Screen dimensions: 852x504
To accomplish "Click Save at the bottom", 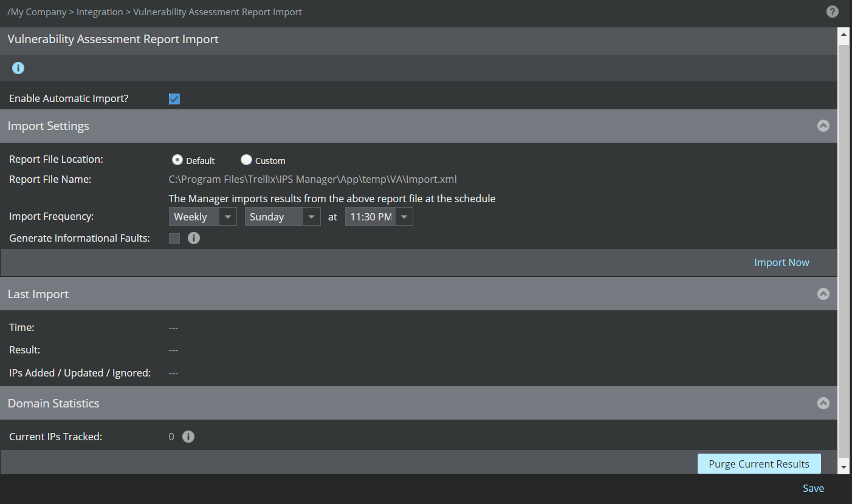I will (813, 488).
